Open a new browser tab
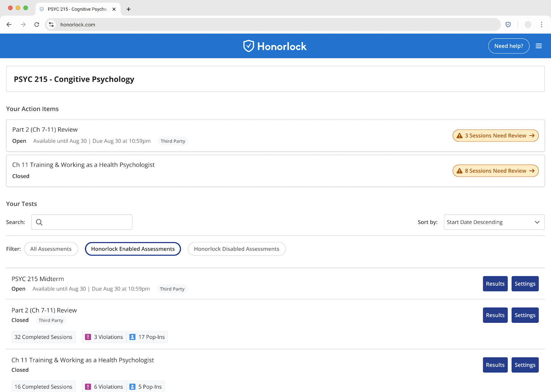Screen dimensions: 551x392 pyautogui.click(x=128, y=9)
